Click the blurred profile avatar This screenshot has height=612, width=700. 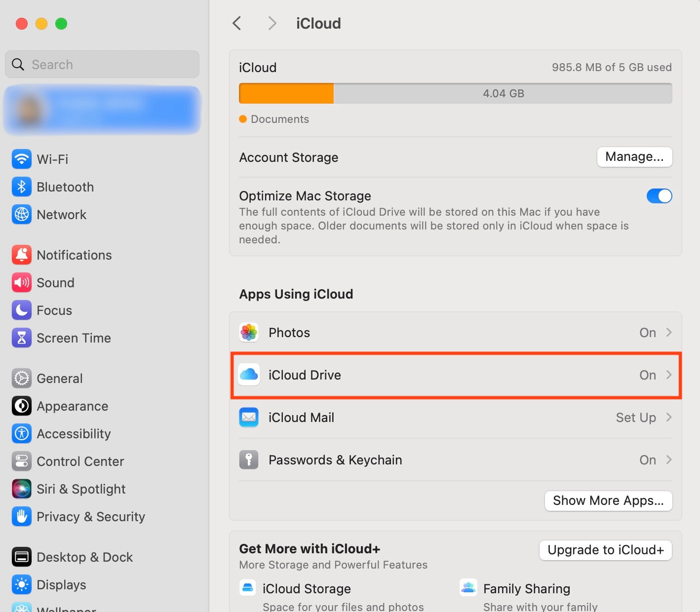coord(29,110)
